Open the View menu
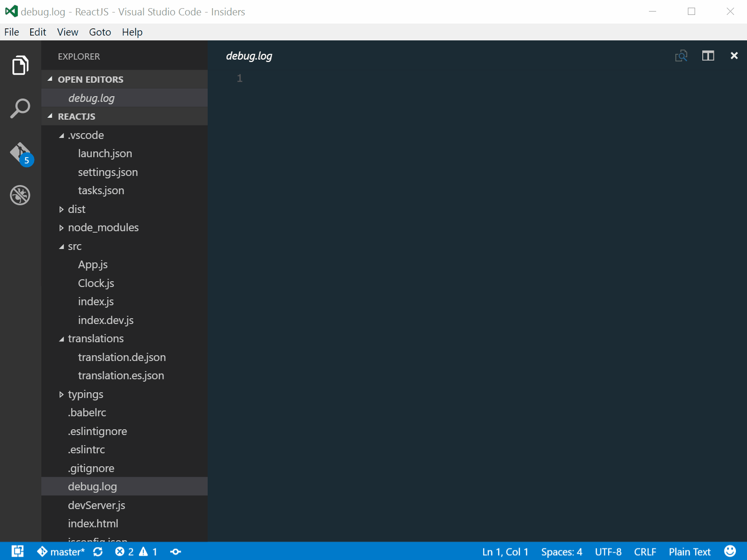Viewport: 747px width, 560px height. click(x=67, y=32)
